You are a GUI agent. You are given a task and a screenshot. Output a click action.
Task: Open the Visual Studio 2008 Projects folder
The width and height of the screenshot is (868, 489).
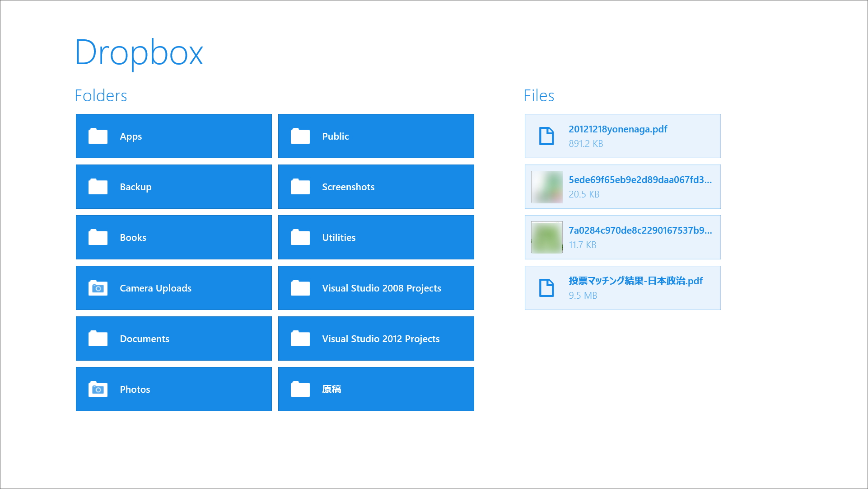tap(376, 287)
